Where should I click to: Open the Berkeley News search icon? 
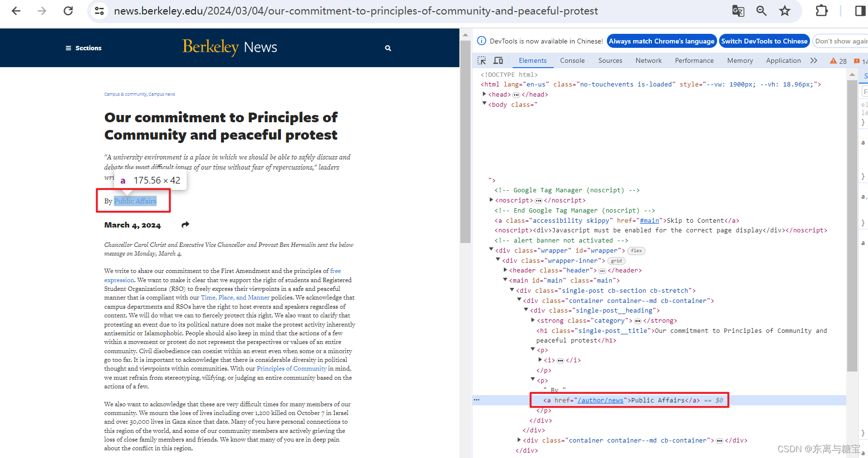point(388,48)
